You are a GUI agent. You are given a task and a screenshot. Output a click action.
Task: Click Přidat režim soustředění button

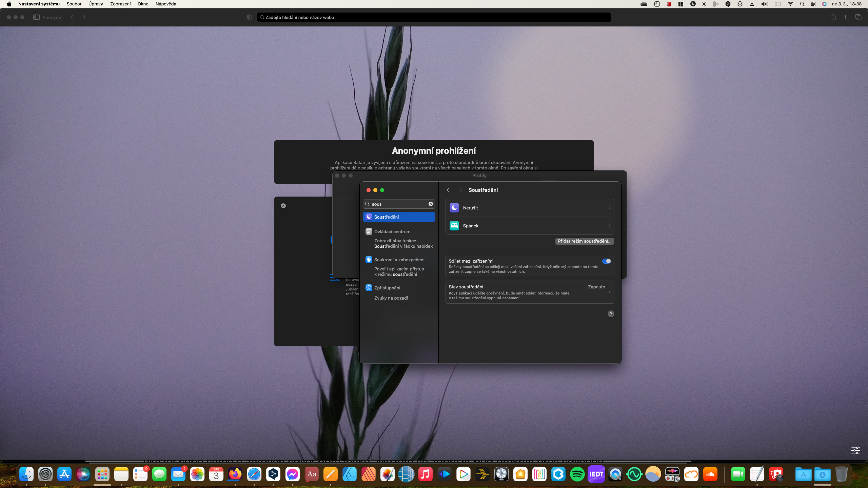click(x=585, y=241)
